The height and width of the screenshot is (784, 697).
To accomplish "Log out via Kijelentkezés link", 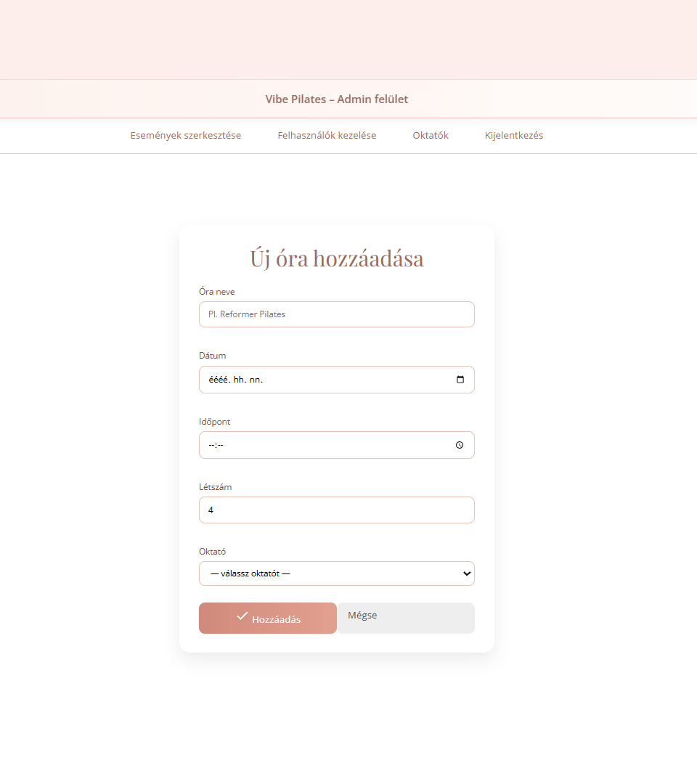I will coord(514,136).
